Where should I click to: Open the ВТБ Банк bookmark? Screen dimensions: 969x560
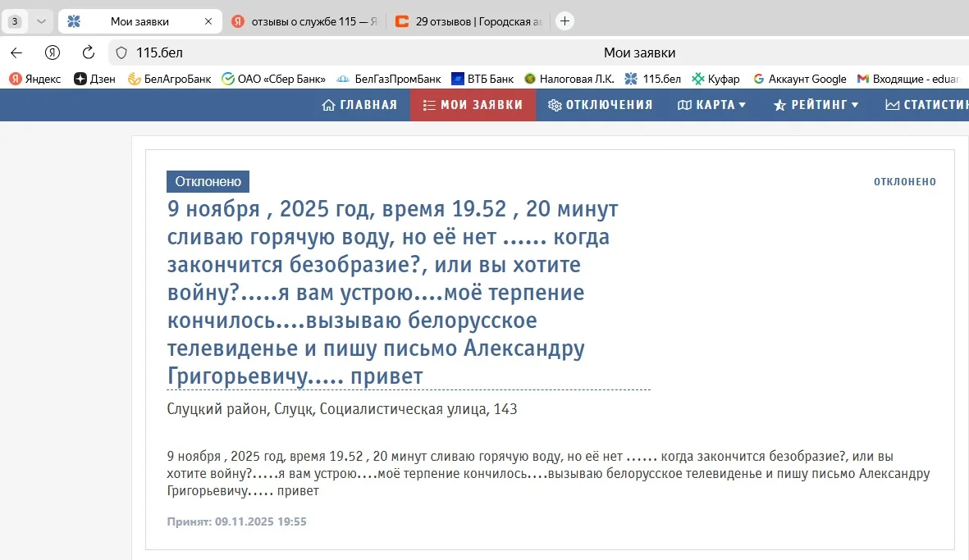pyautogui.click(x=482, y=79)
